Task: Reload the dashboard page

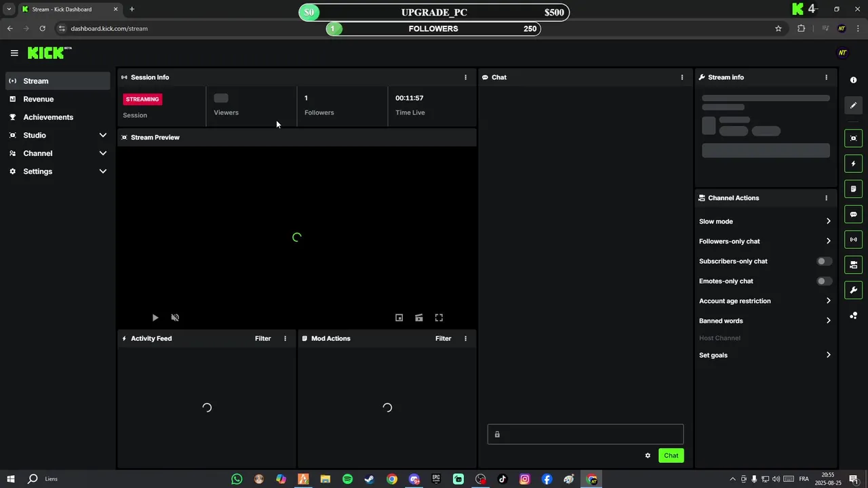Action: tap(42, 28)
